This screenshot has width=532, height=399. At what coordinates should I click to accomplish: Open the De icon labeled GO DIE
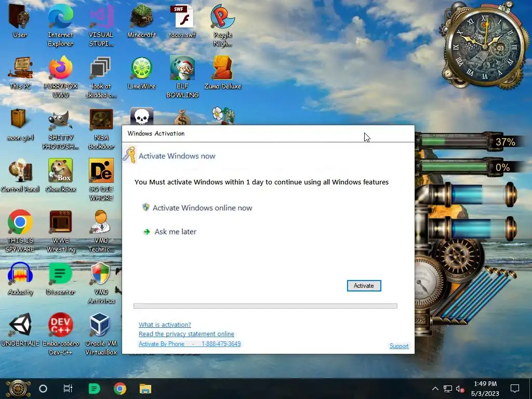coord(101,180)
